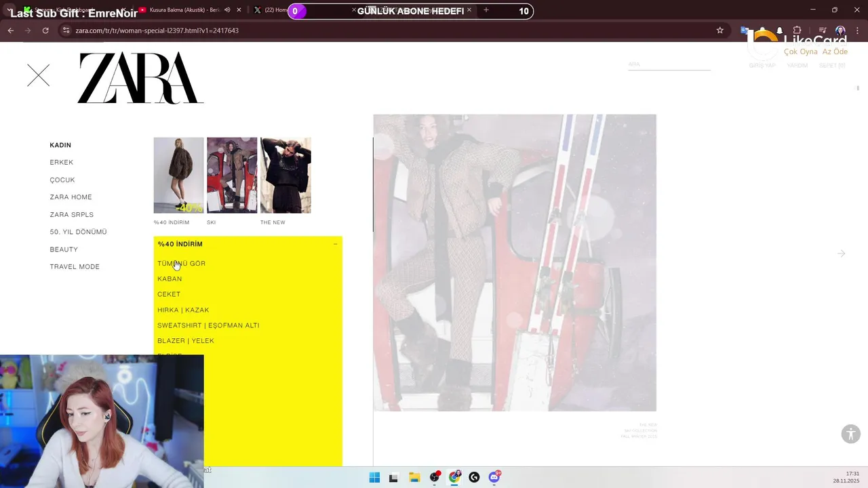Open the browser extensions puzzle icon

pyautogui.click(x=797, y=30)
